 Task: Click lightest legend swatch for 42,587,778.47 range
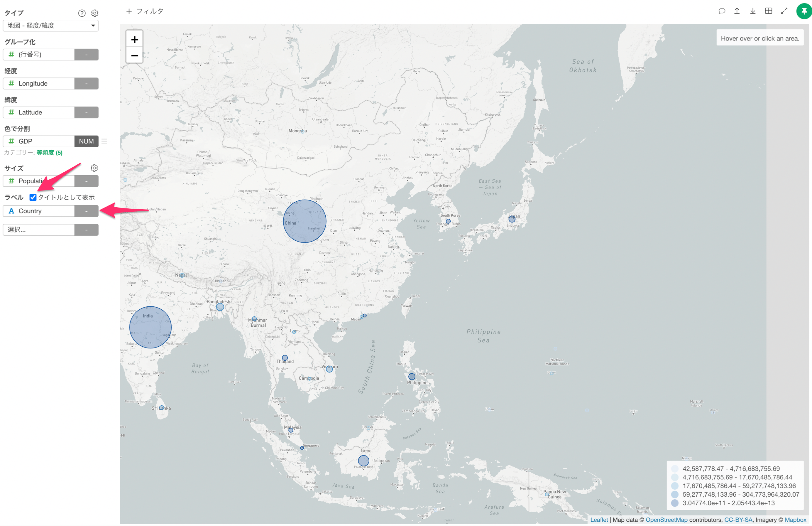click(x=674, y=469)
